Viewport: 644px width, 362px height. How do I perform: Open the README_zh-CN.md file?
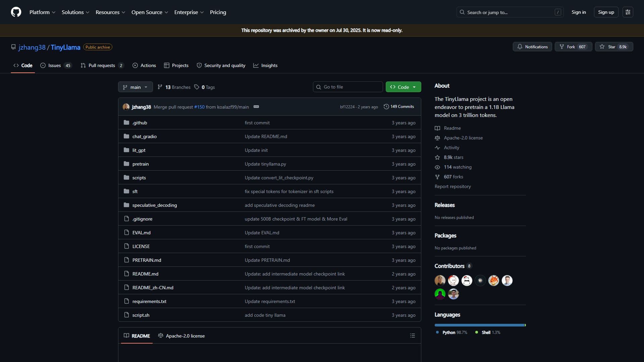pyautogui.click(x=153, y=288)
